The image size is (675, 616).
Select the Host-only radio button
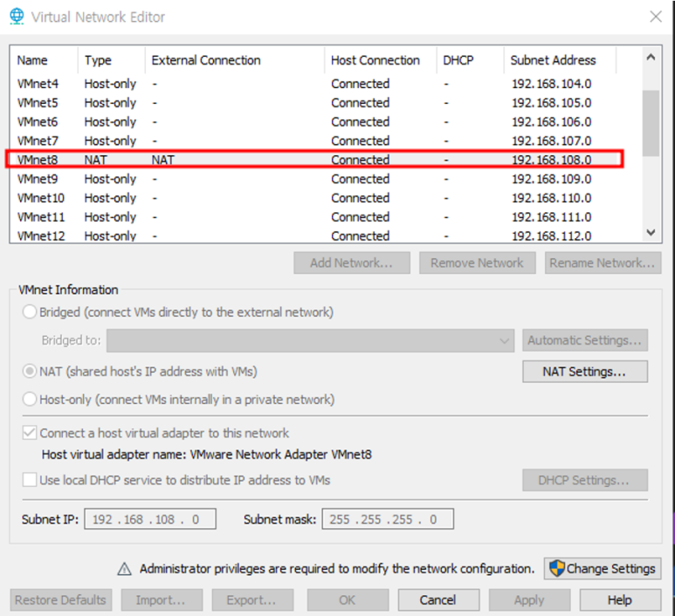pyautogui.click(x=31, y=400)
